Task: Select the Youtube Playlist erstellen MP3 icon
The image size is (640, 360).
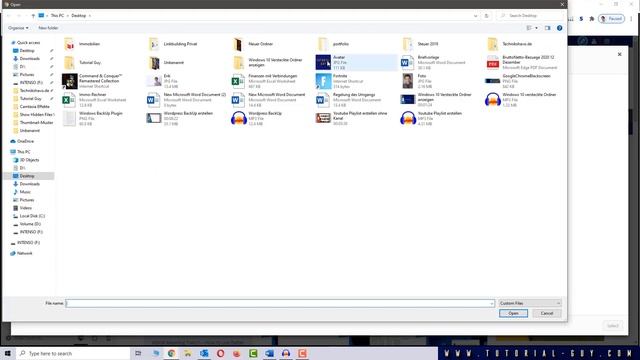Action: click(408, 118)
